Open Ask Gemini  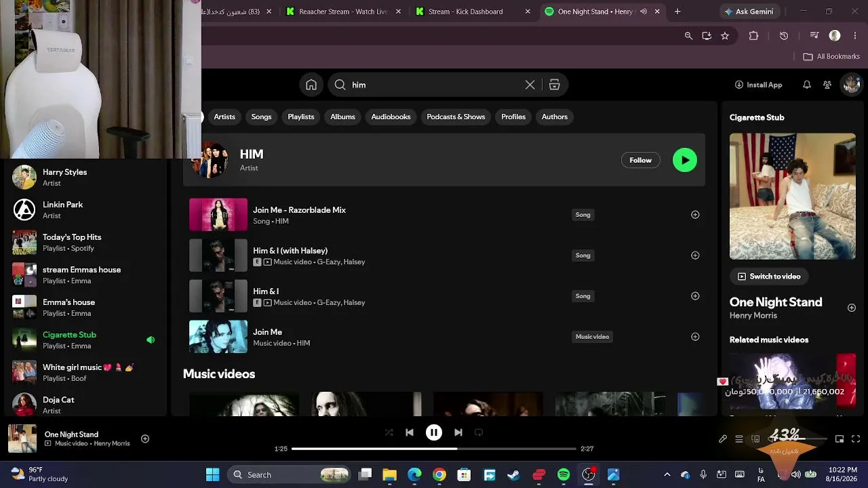(x=749, y=12)
